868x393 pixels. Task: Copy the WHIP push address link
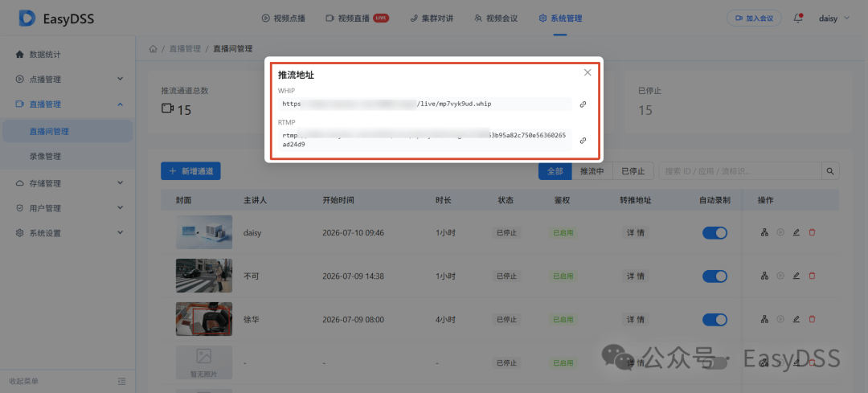(x=583, y=104)
